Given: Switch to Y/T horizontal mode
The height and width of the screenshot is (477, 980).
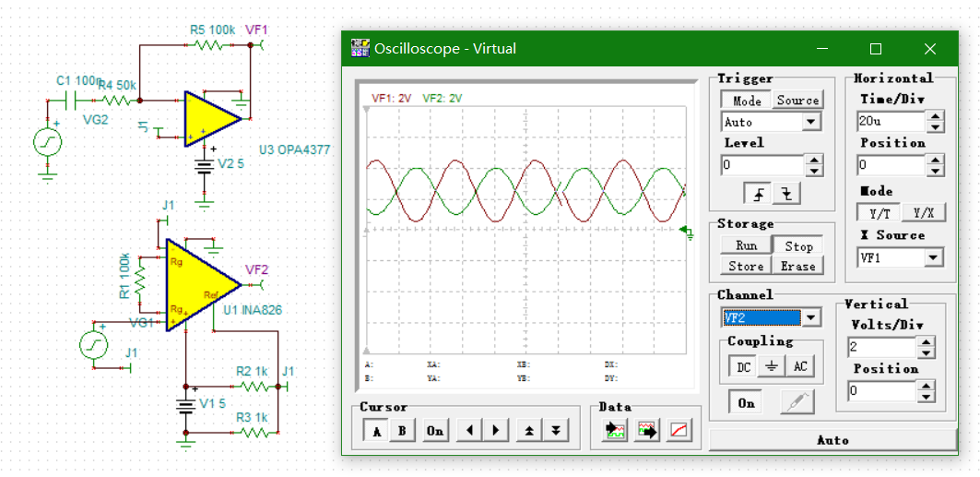Looking at the screenshot, I should 879,212.
